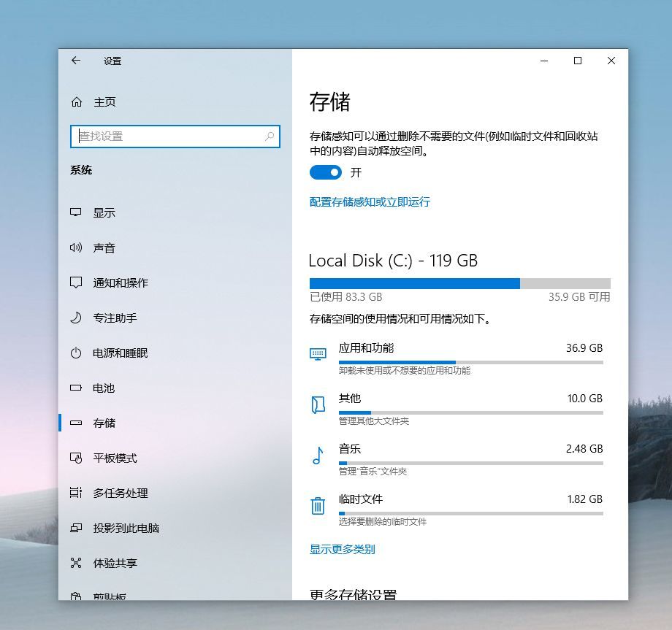Click the 1.82 GB value
The width and height of the screenshot is (672, 630).
584,499
